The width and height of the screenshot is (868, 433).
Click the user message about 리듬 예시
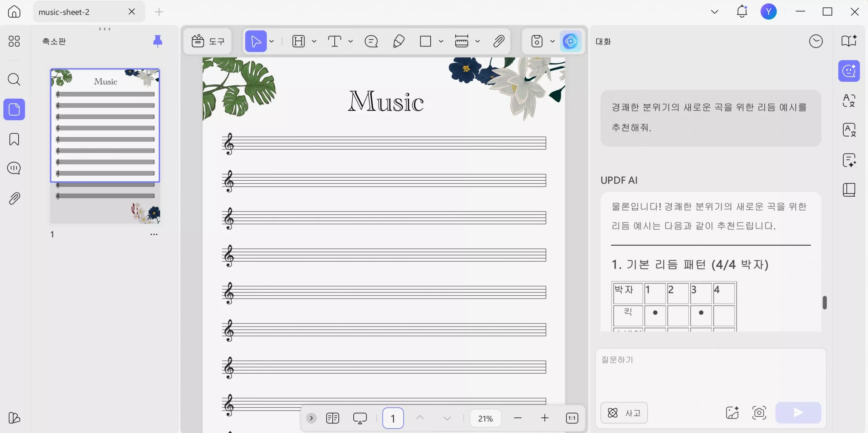[711, 118]
